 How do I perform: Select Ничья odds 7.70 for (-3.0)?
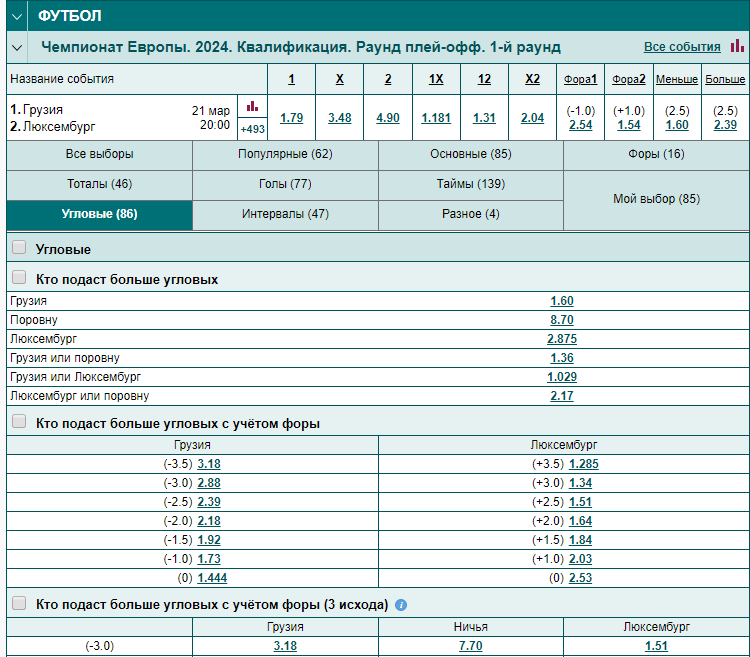click(471, 646)
